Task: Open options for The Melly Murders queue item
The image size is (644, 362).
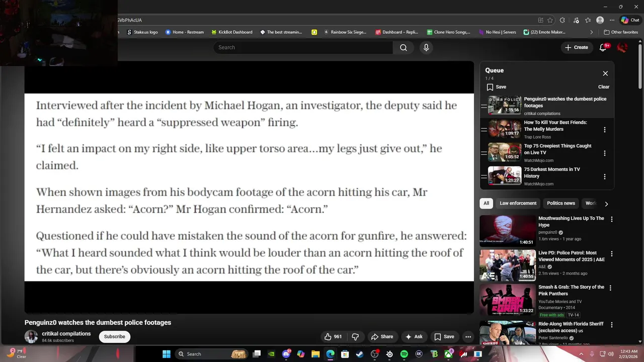Action: [605, 130]
